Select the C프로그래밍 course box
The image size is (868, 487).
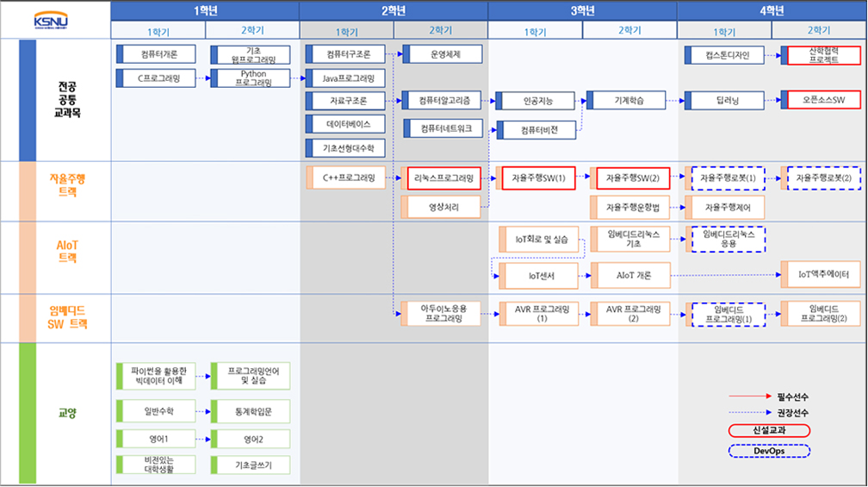156,78
